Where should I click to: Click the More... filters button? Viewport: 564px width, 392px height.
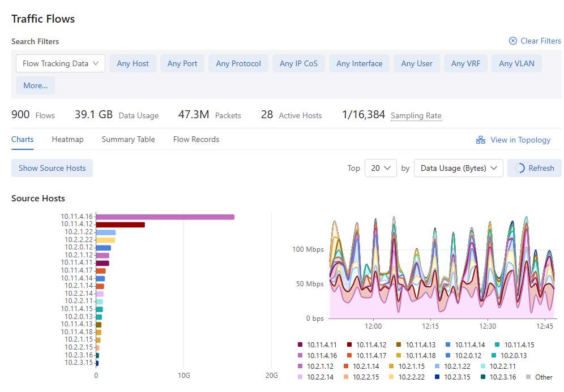click(35, 85)
